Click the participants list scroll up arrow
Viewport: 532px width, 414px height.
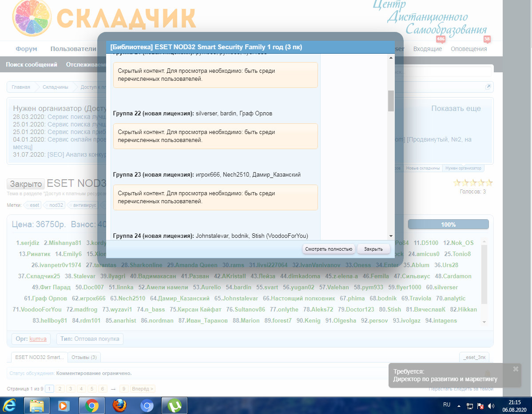click(484, 242)
